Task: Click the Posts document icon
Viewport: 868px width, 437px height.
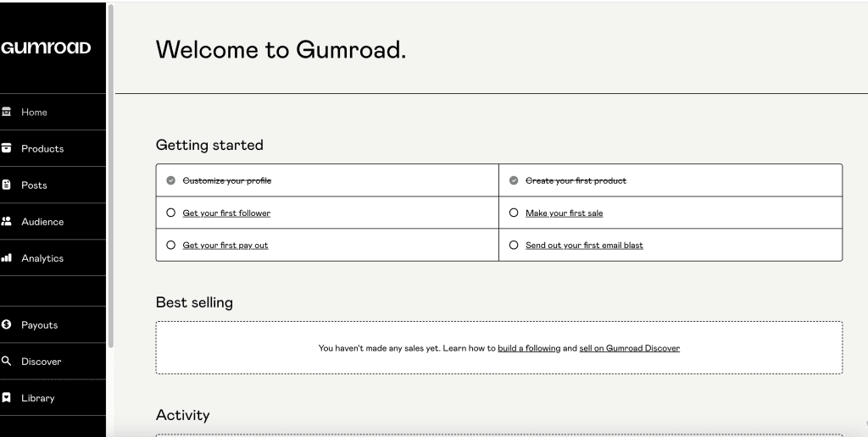Action: pyautogui.click(x=7, y=185)
